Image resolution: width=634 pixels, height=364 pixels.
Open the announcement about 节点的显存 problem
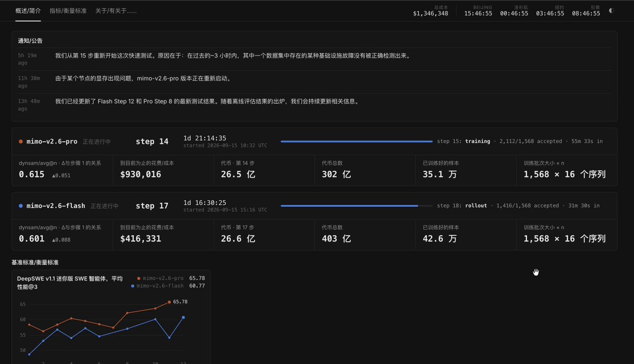(x=143, y=78)
